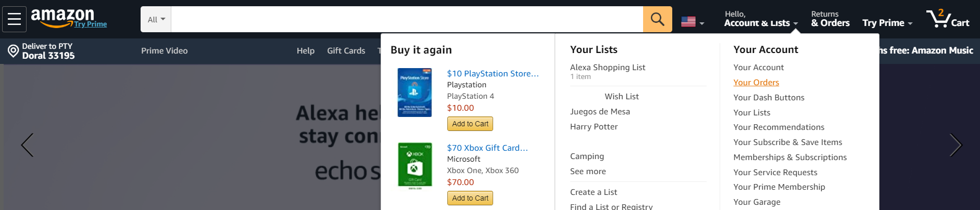
Task: Expand the Account & Lists dropdown
Action: [x=761, y=19]
